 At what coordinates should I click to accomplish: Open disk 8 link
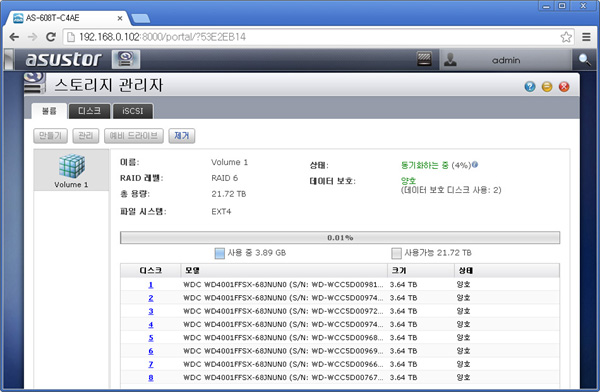click(151, 377)
